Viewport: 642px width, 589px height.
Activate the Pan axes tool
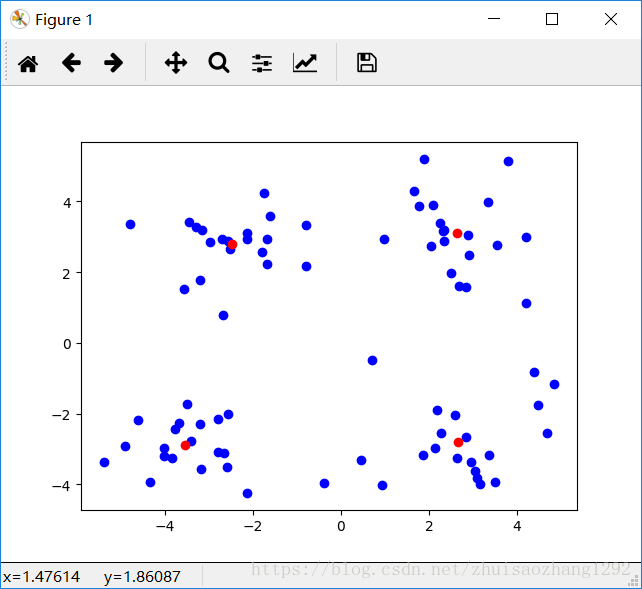tap(176, 63)
